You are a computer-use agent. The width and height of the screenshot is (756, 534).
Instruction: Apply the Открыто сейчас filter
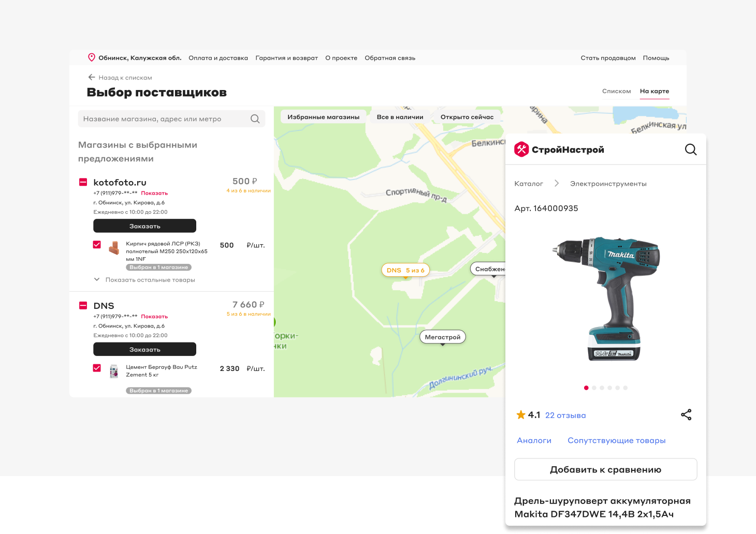coord(467,117)
